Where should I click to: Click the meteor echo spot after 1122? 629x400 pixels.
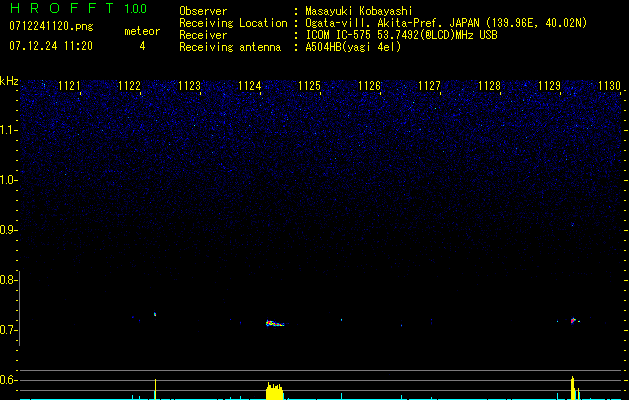coord(155,314)
